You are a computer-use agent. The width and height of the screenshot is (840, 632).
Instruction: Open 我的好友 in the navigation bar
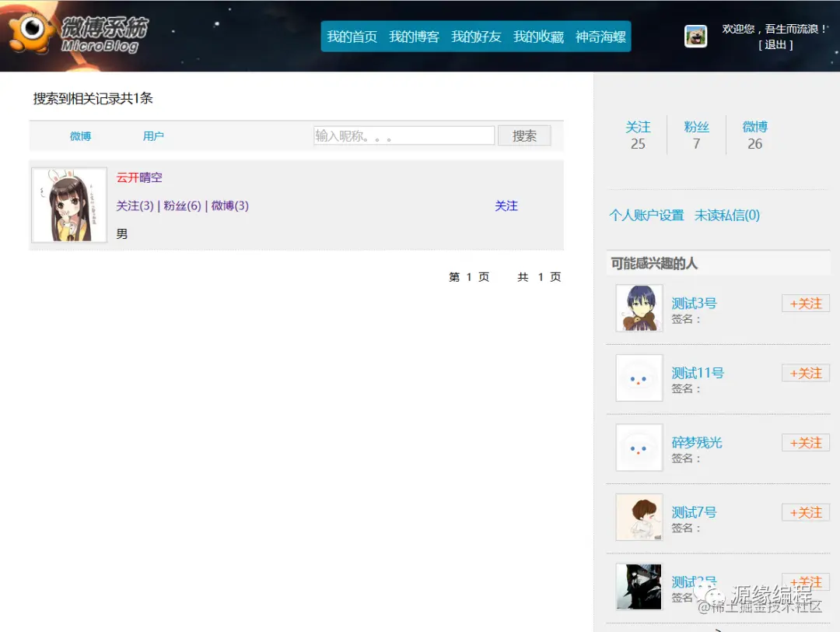pyautogui.click(x=476, y=37)
